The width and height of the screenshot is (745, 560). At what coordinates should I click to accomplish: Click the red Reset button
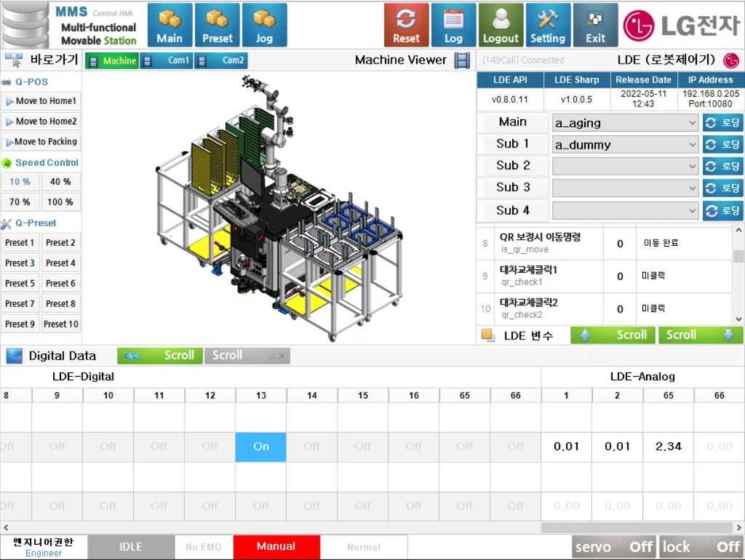[x=406, y=25]
